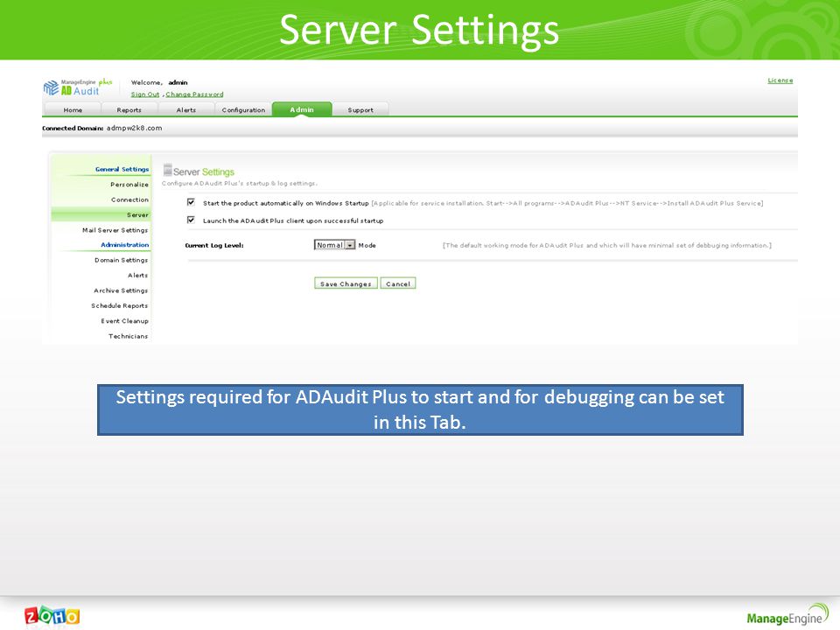Click the connected domain admpw2k8.com text
Viewport: 840px width, 630px height.
tap(134, 128)
